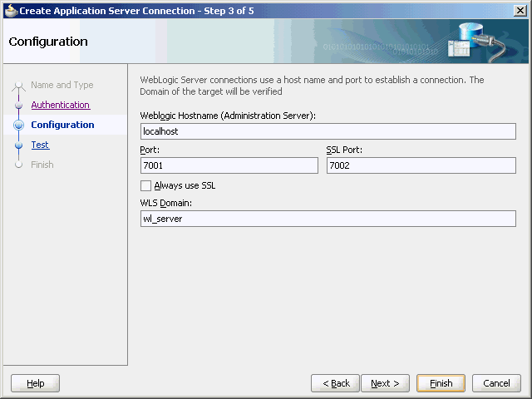Click the greyed Finish step label in sidebar
The width and height of the screenshot is (532, 399).
[x=42, y=165]
